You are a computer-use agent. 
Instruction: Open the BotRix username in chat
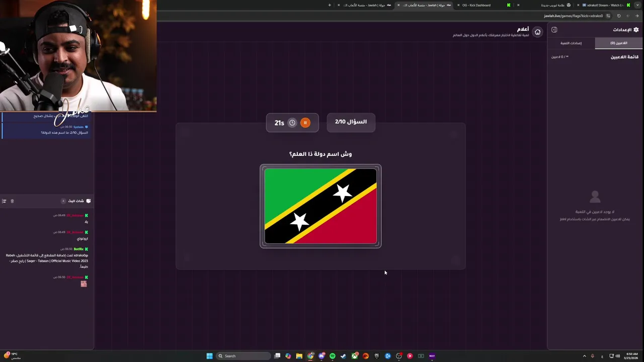78,249
